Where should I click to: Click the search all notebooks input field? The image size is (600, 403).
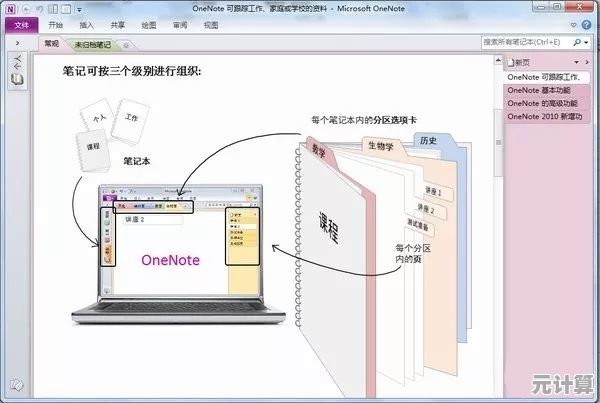click(x=525, y=43)
